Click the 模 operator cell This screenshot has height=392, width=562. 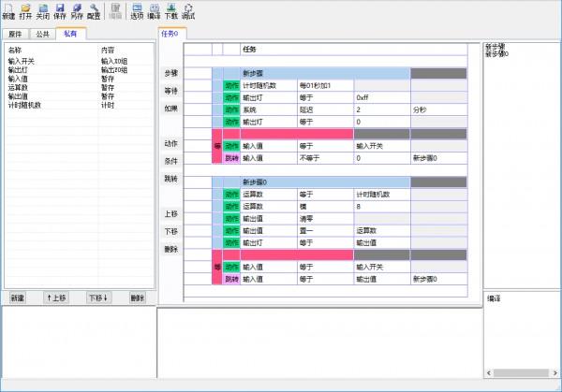coord(325,207)
